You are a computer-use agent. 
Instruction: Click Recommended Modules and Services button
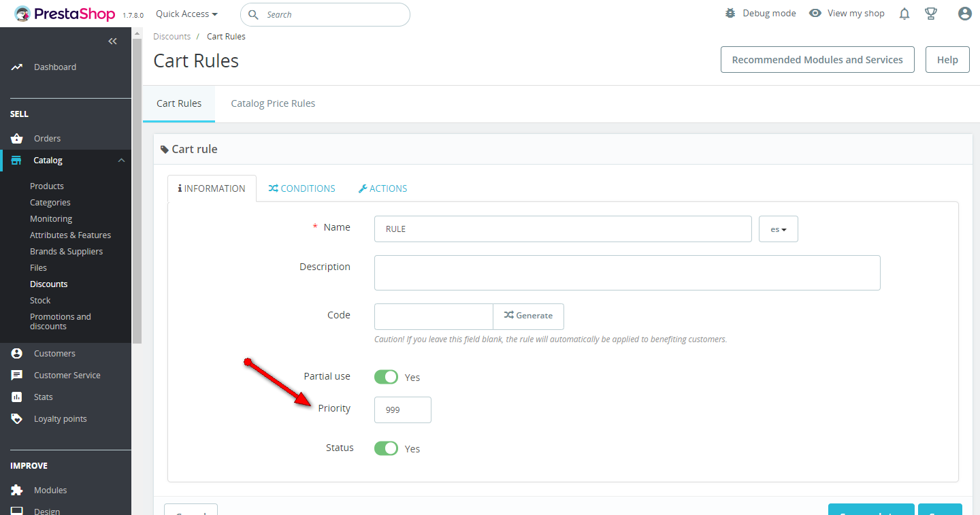click(x=817, y=60)
